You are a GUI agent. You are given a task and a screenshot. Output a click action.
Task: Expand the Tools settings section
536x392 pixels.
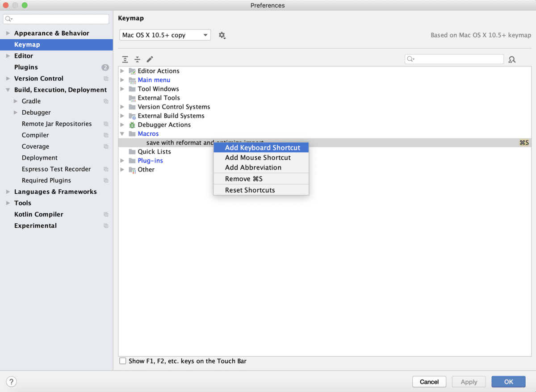[8, 203]
